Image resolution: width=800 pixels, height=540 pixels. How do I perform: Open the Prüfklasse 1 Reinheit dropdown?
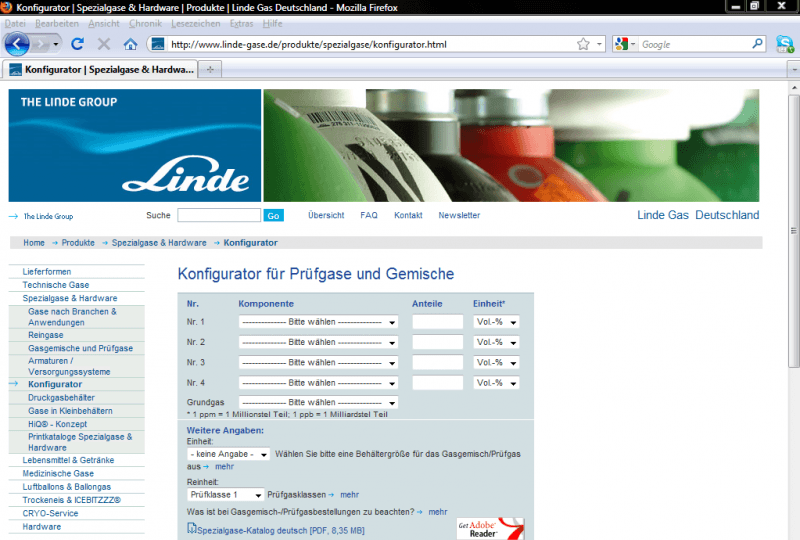(225, 495)
